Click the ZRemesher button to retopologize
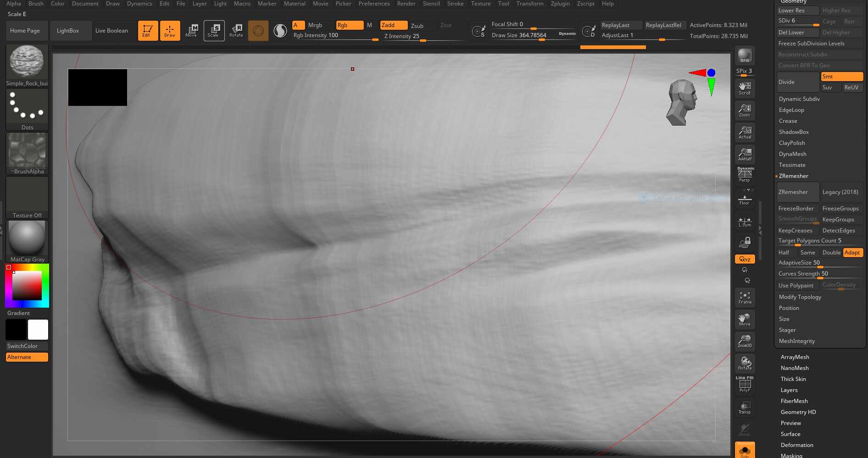 pyautogui.click(x=797, y=192)
